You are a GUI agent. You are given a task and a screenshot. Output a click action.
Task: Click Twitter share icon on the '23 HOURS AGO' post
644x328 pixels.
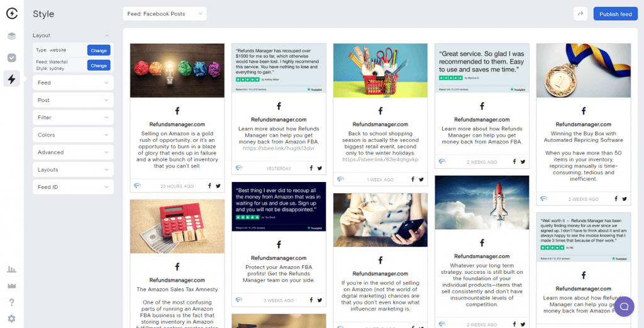click(x=218, y=186)
